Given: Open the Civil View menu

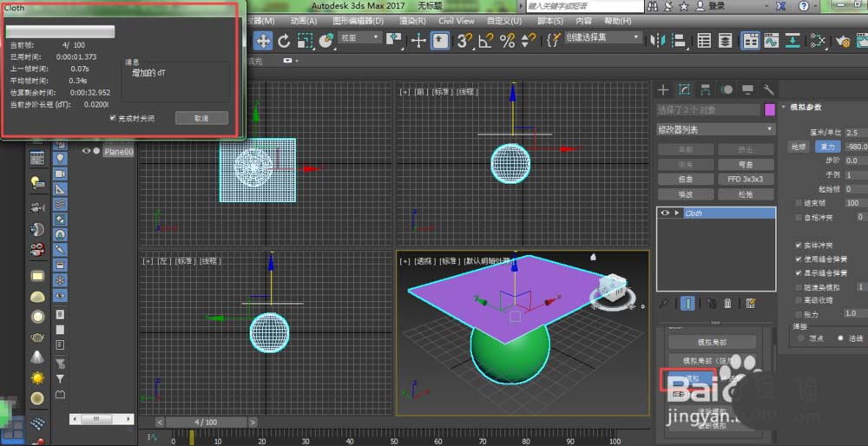Looking at the screenshot, I should [x=457, y=21].
